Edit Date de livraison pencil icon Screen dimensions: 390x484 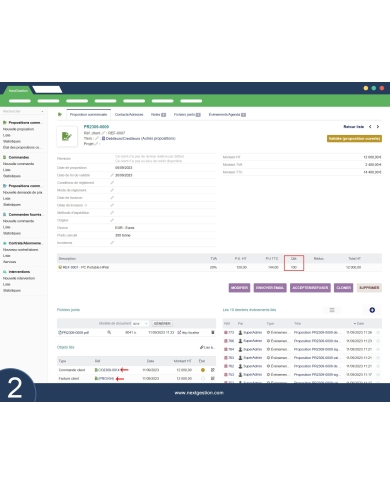(112, 198)
